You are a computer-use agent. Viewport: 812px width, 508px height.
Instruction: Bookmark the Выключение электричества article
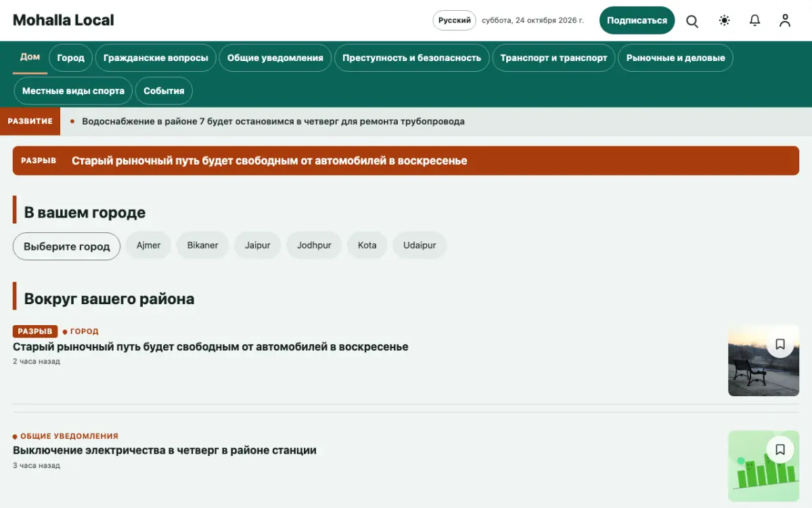point(780,449)
